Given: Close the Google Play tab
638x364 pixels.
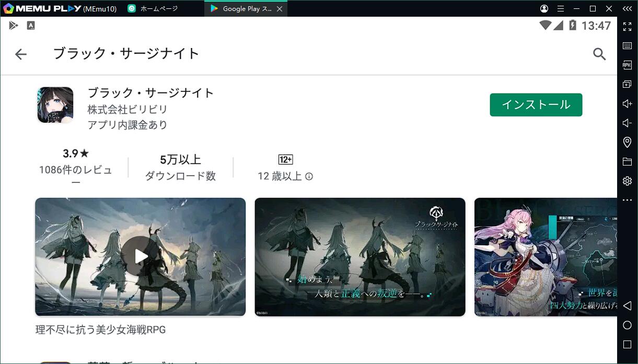Looking at the screenshot, I should click(x=280, y=9).
